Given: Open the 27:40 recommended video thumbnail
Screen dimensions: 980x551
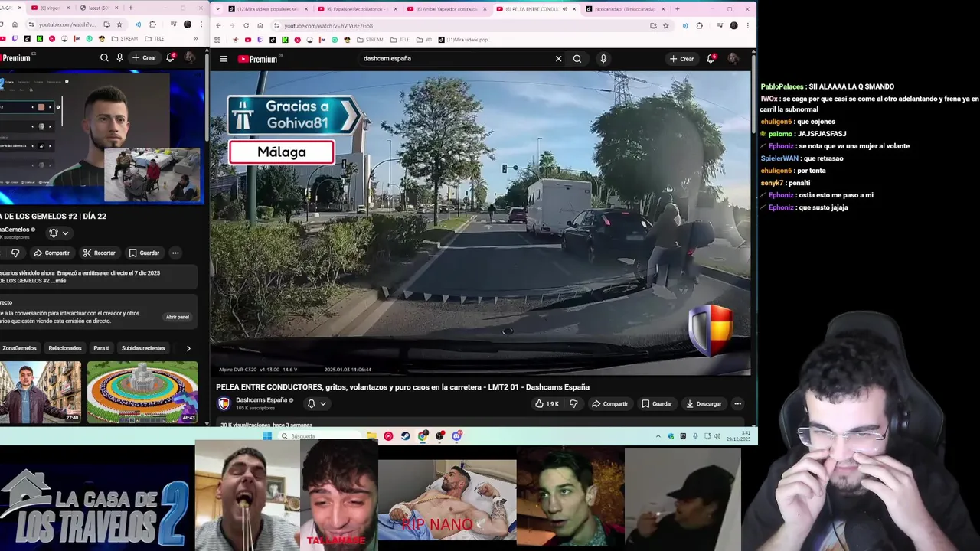Looking at the screenshot, I should click(40, 393).
